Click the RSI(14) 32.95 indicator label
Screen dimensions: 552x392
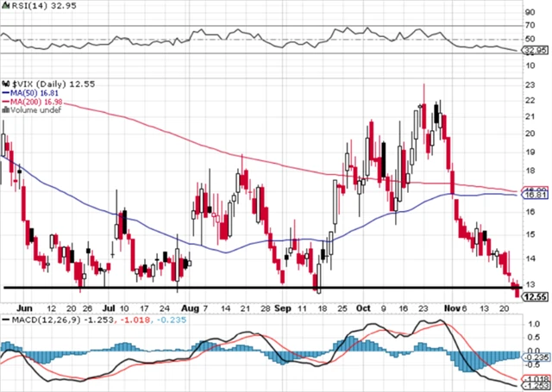[x=39, y=6]
